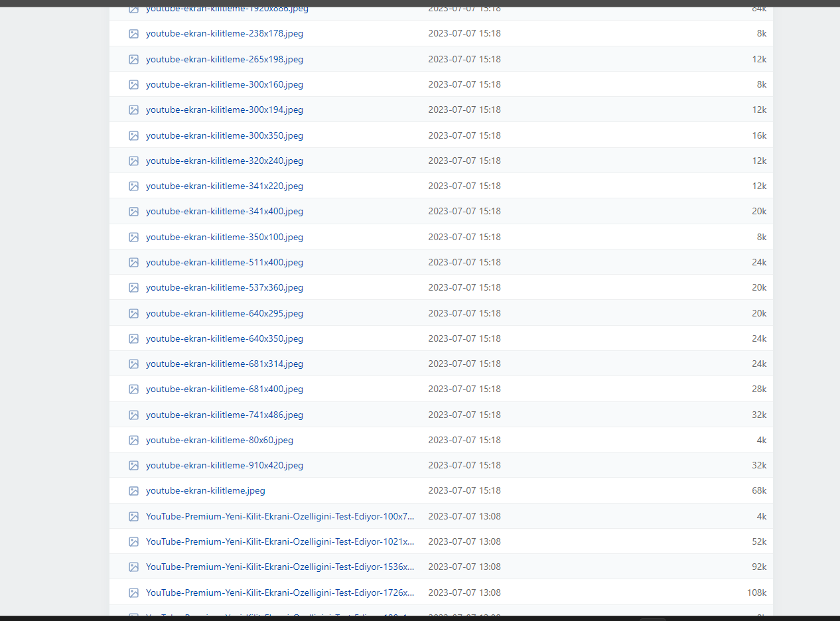Click the image icon beside youtube-ekran-kilitleme-320x240.jpeg
Viewport: 840px width, 621px height.
[133, 161]
